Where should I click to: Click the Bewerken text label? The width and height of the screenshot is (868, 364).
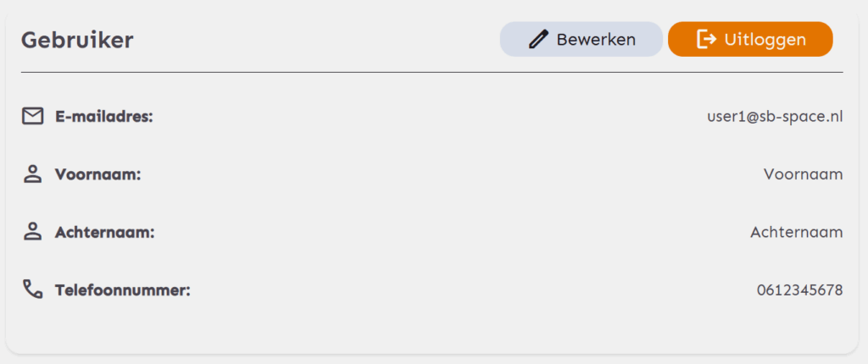(x=596, y=40)
